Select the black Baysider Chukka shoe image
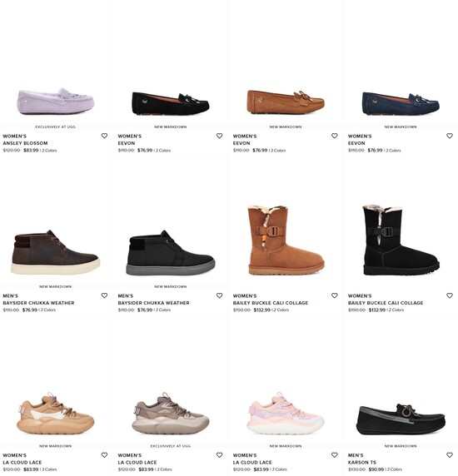The width and height of the screenshot is (458, 476). pyautogui.click(x=171, y=253)
